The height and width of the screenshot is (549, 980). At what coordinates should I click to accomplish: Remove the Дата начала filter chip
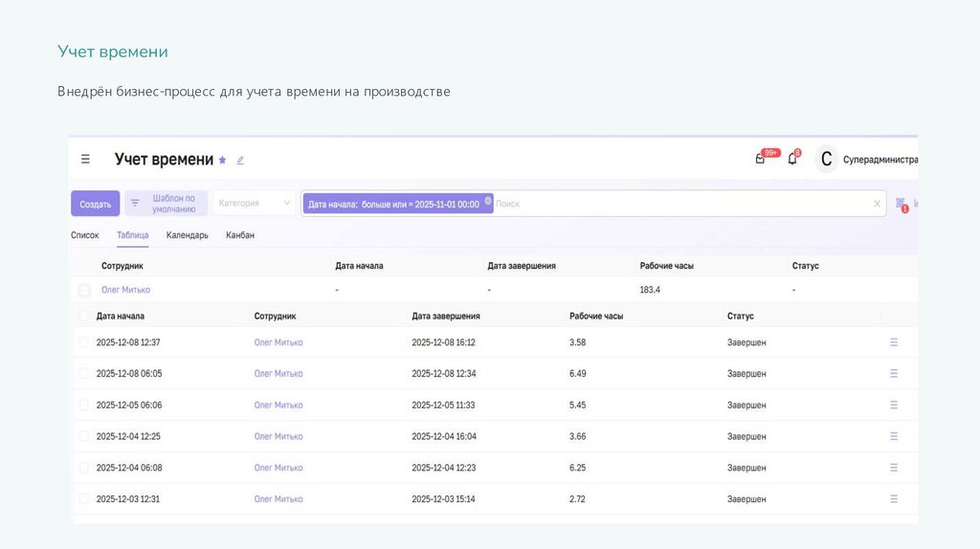coord(488,201)
